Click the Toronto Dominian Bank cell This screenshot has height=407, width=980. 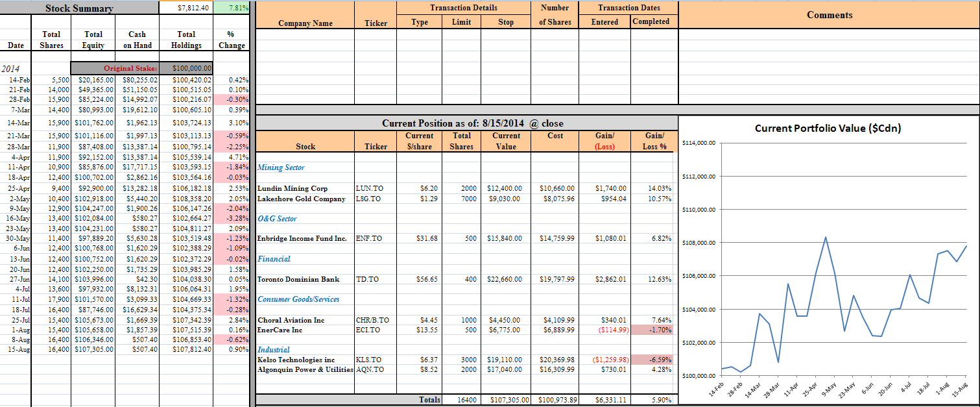pyautogui.click(x=298, y=279)
